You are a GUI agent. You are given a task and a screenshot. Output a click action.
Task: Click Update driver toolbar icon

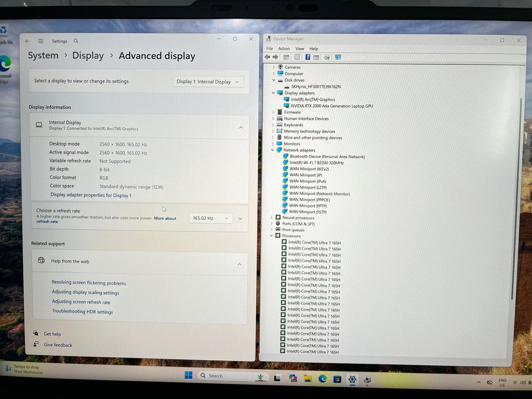(x=327, y=57)
